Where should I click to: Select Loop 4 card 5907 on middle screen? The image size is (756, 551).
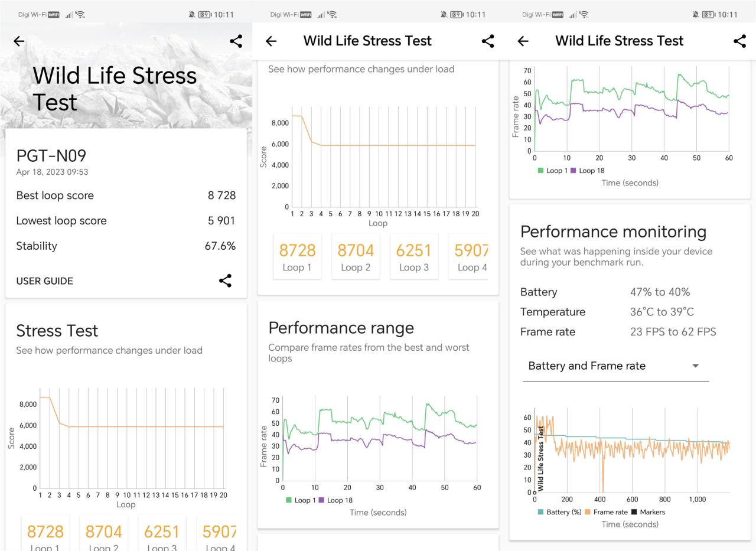468,256
